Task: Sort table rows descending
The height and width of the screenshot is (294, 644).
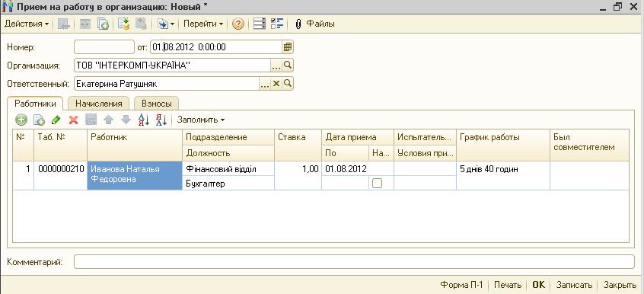Action: click(x=161, y=120)
